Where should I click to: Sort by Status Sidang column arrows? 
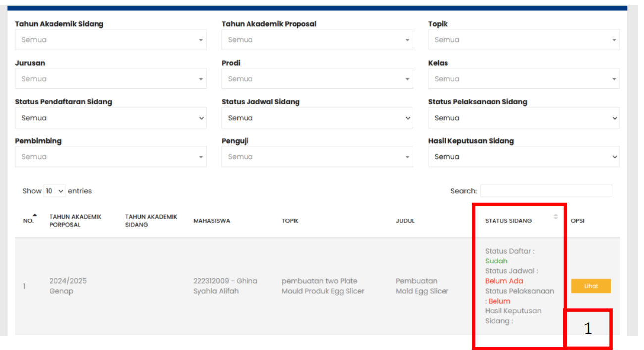pyautogui.click(x=555, y=217)
